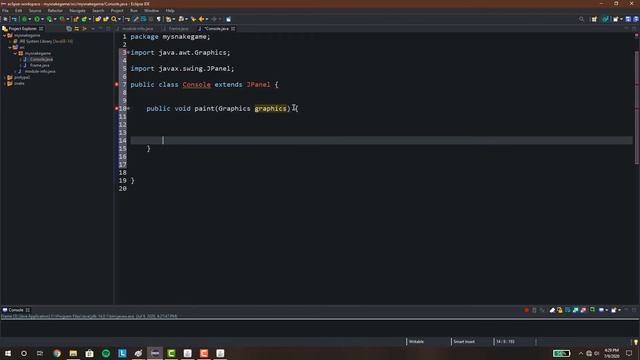
Task: Collapse All in Project Explorer
Action: 69,29
